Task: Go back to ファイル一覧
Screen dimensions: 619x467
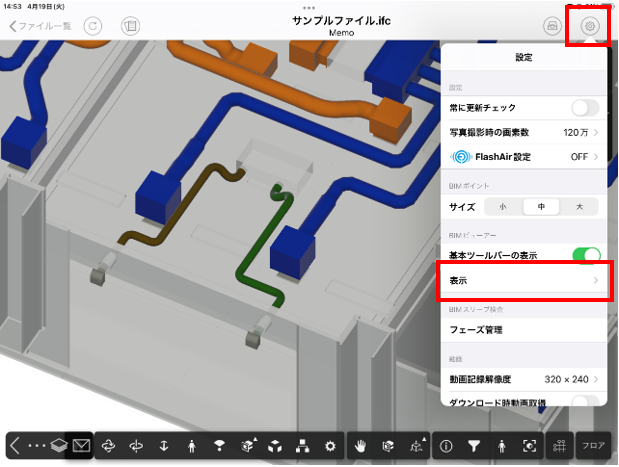Action: pos(40,26)
